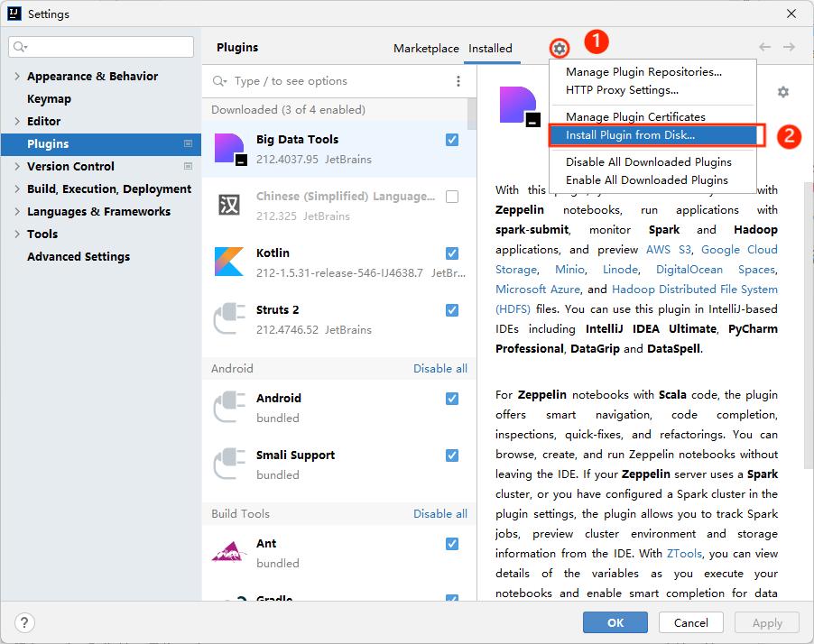The image size is (814, 644).
Task: Click the Android plugin plug icon
Action: (229, 407)
